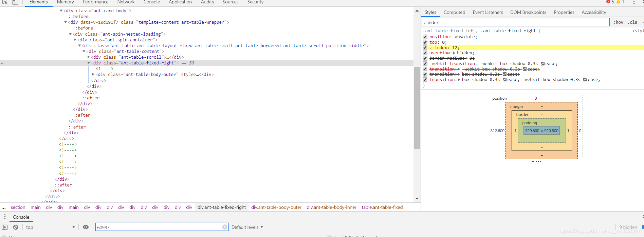The width and height of the screenshot is (644, 237).
Task: Collapse the ant-spin-nested-loading node
Action: pyautogui.click(x=70, y=34)
